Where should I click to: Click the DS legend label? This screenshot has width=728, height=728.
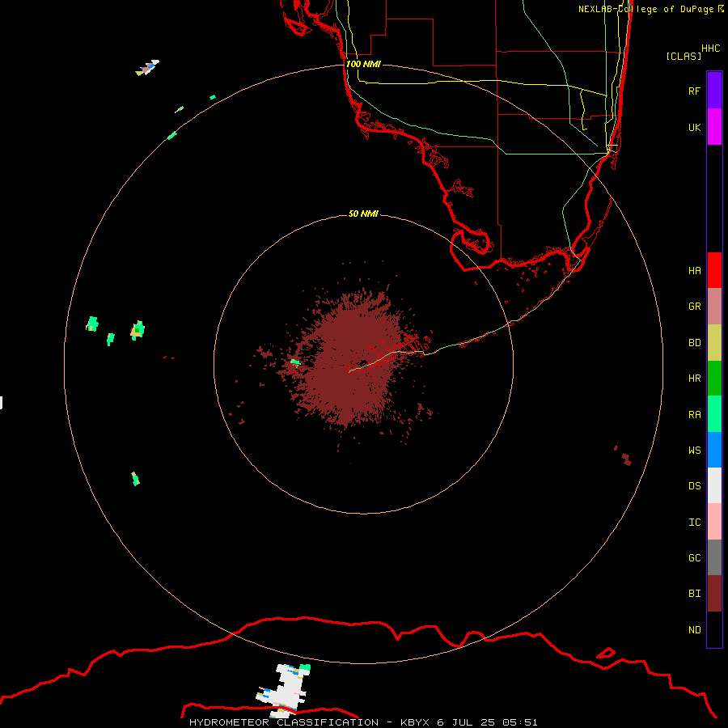(694, 486)
